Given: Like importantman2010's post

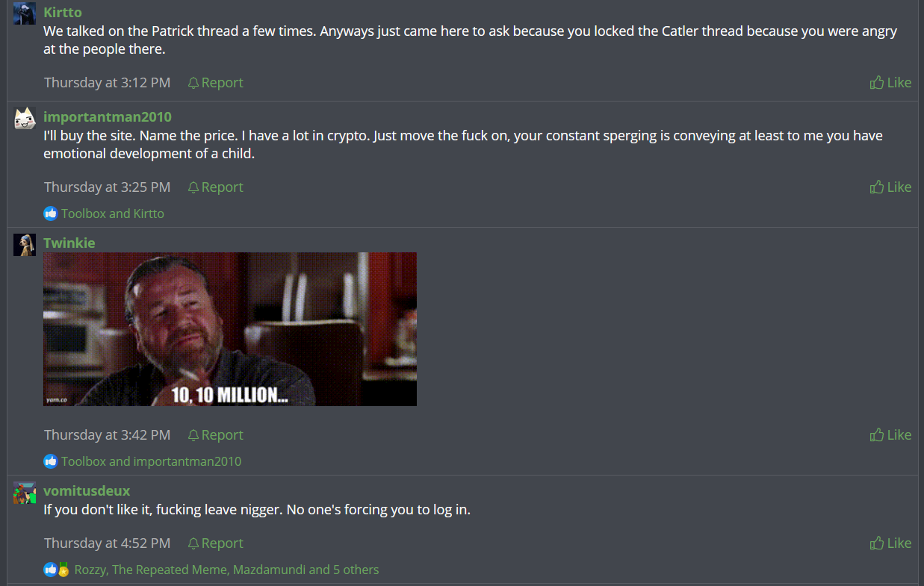Looking at the screenshot, I should pyautogui.click(x=890, y=187).
